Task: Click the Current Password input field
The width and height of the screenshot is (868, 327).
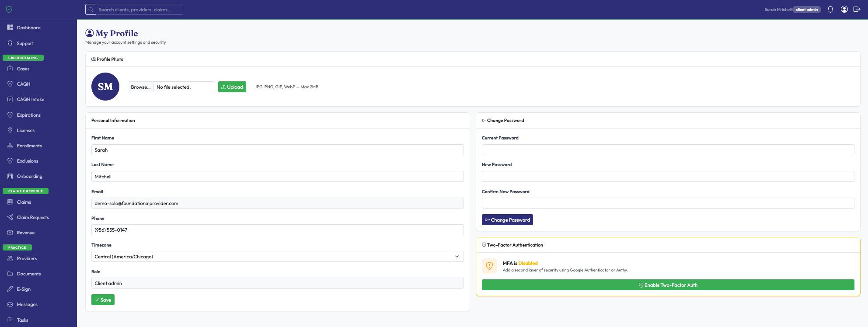Action: click(x=668, y=150)
